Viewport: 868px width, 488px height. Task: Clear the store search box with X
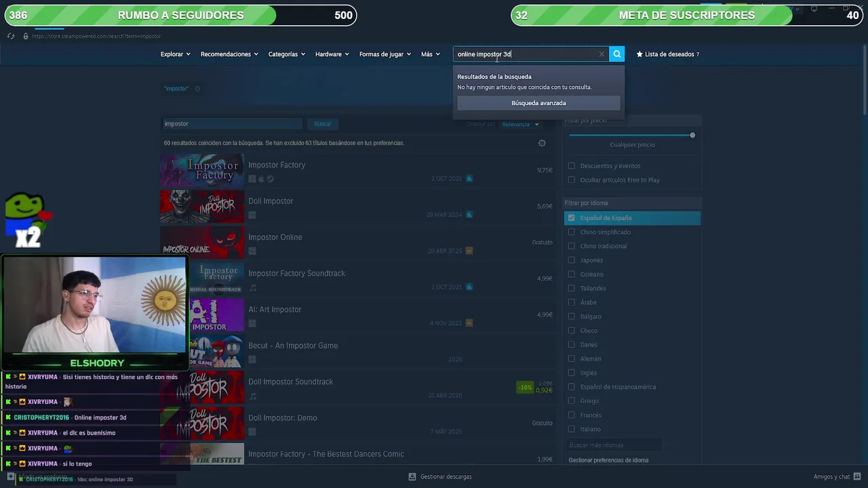point(601,54)
